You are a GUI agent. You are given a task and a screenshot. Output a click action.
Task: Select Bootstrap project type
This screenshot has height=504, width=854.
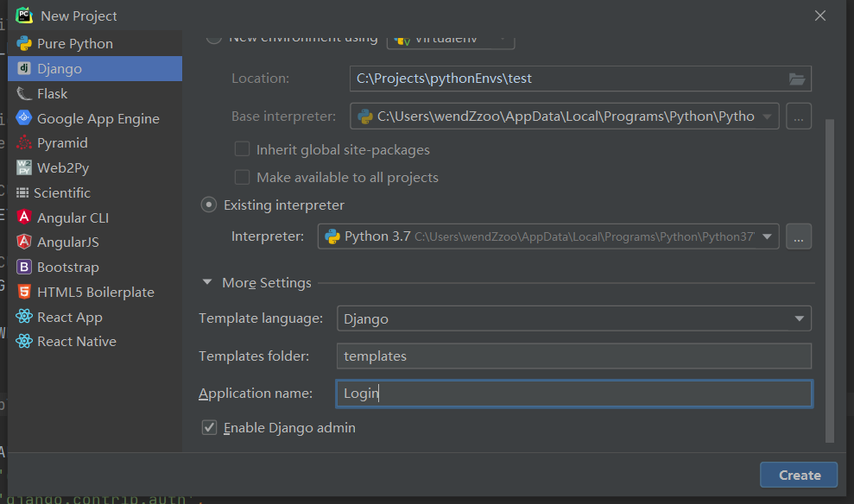[x=95, y=267]
